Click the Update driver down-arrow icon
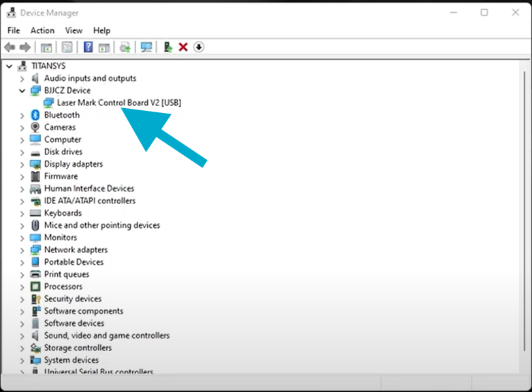This screenshot has height=392, width=532. point(199,47)
